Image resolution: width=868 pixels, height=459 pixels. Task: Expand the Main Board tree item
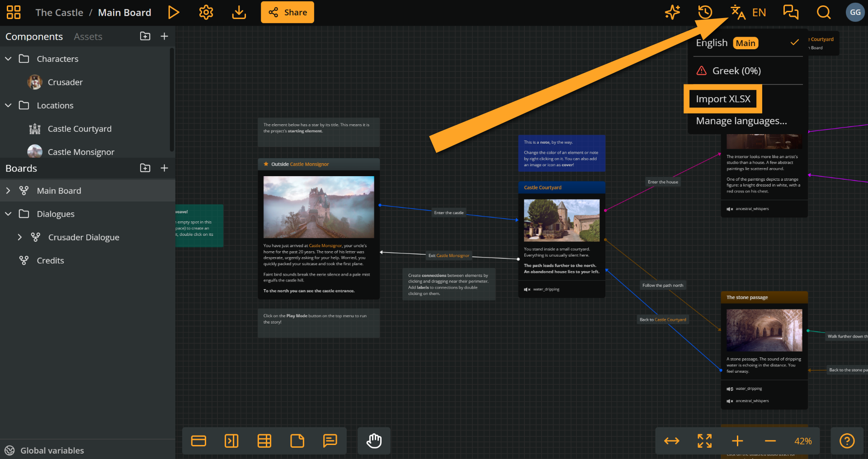[8, 191]
